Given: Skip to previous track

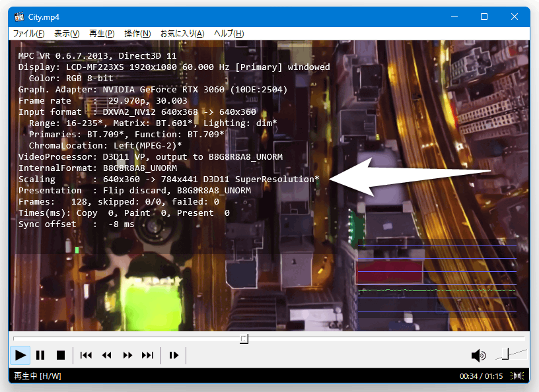Looking at the screenshot, I should pyautogui.click(x=86, y=355).
